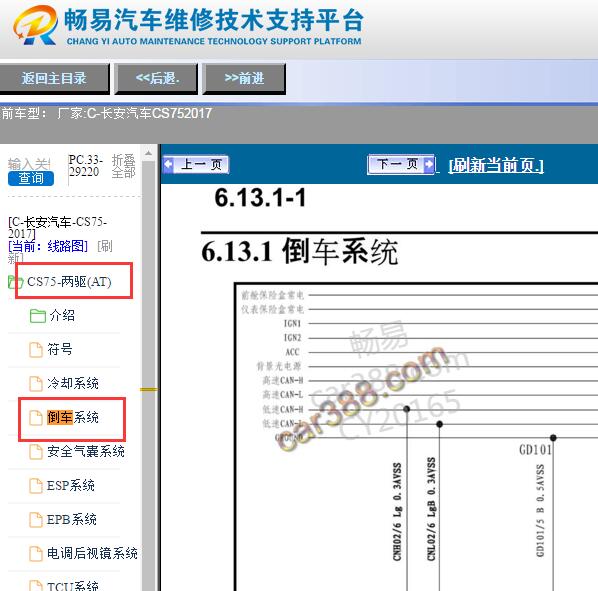This screenshot has height=591, width=598.
Task: Select 冷却系统 in the tree
Action: pos(73,384)
